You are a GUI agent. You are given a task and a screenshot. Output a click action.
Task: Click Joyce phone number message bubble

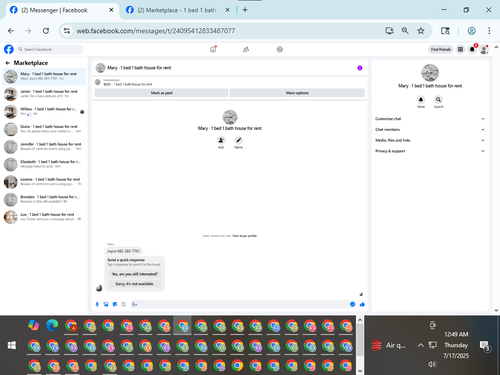(x=124, y=251)
